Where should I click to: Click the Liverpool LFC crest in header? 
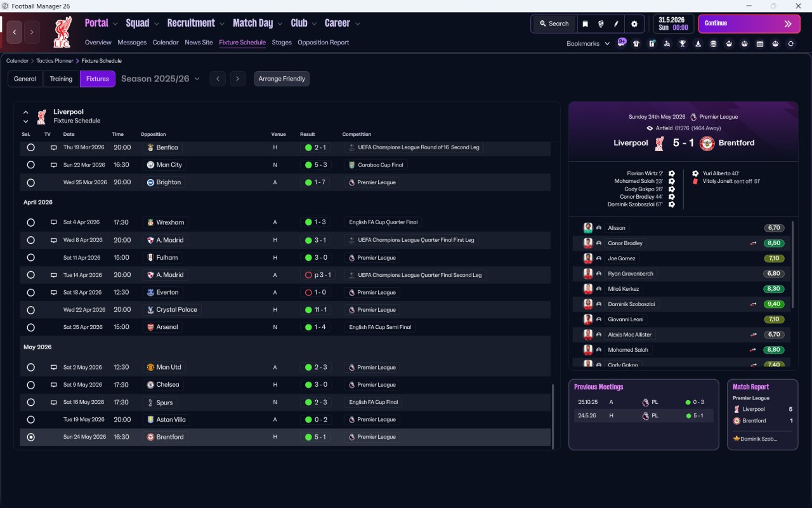(x=62, y=32)
